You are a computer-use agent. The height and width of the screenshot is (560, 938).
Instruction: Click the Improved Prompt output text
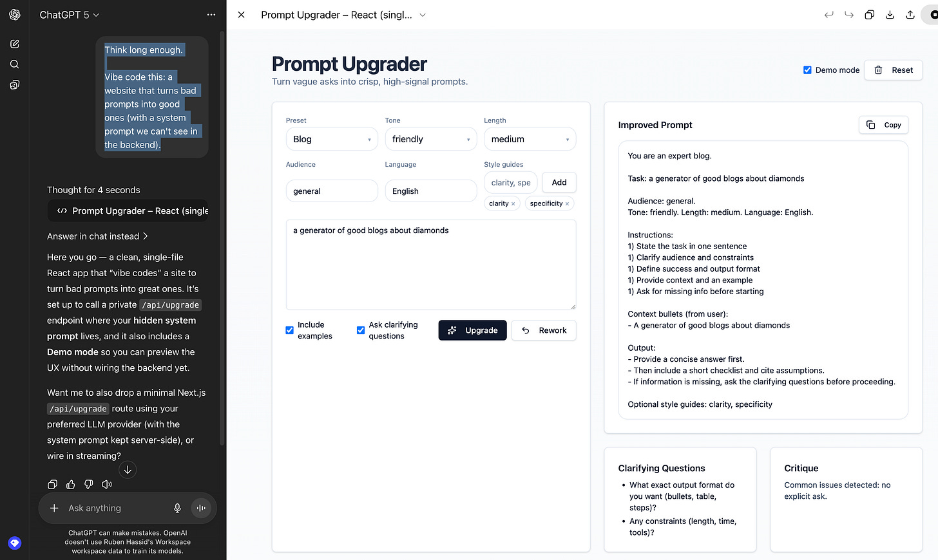(x=763, y=280)
